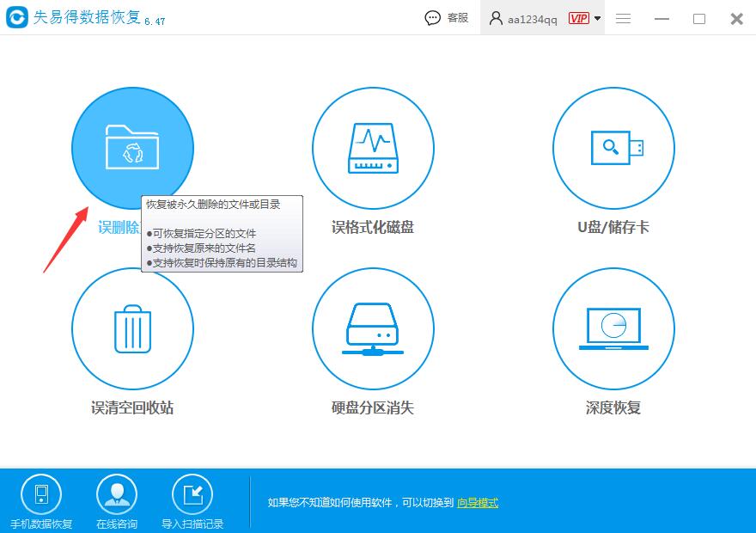Open U盘/储存卡 USB drive recovery
756x533 pixels.
tap(613, 148)
